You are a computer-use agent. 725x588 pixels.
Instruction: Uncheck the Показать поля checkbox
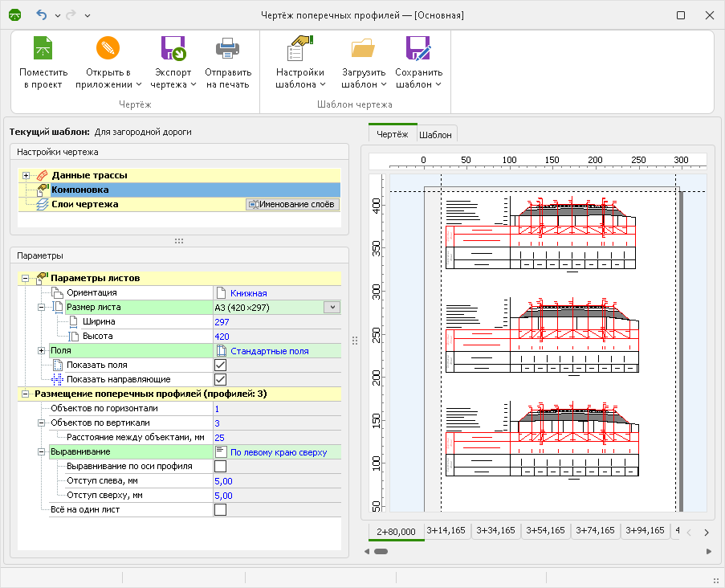pos(220,365)
